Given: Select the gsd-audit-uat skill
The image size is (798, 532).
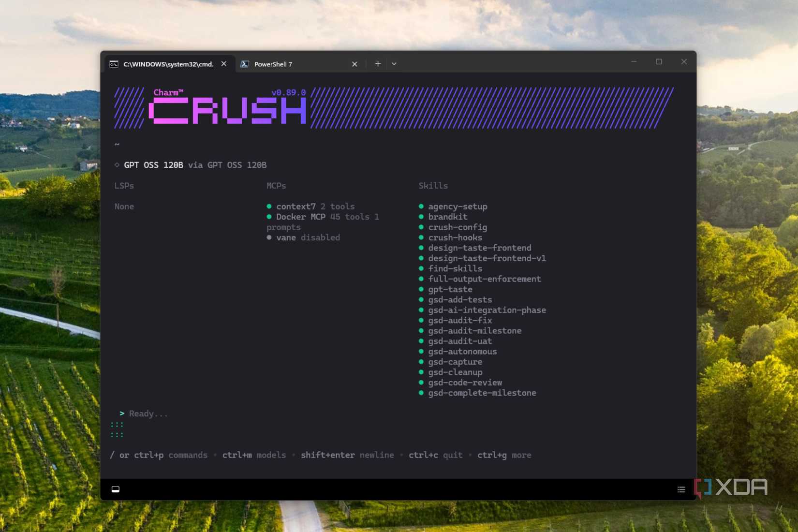Looking at the screenshot, I should click(456, 341).
